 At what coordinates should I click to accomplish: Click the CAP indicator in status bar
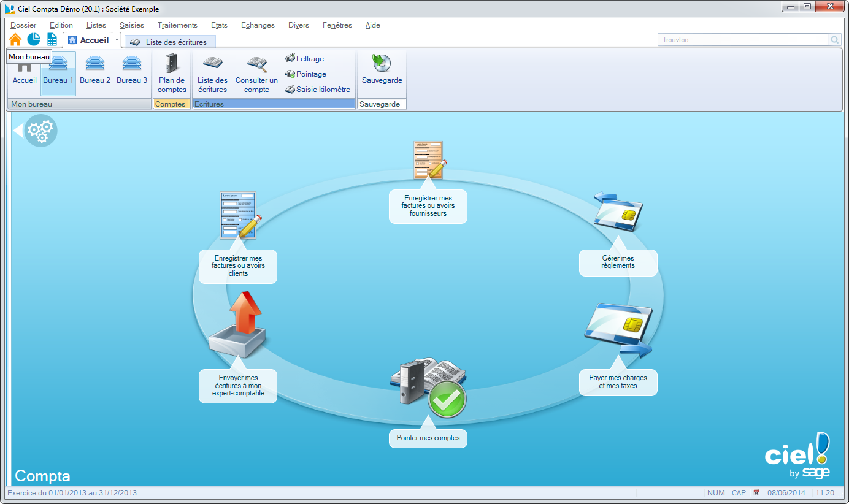(x=739, y=493)
